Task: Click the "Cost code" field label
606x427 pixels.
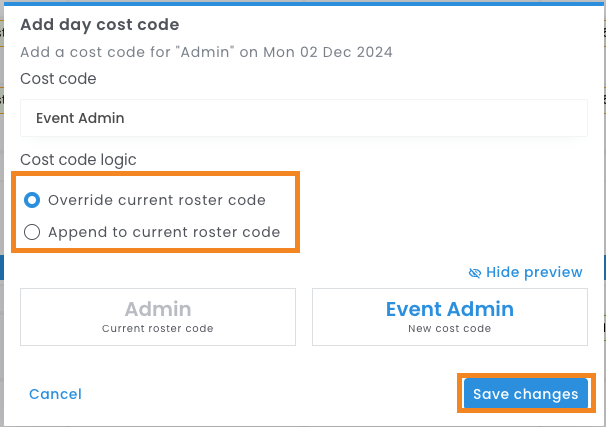Action: pyautogui.click(x=58, y=78)
